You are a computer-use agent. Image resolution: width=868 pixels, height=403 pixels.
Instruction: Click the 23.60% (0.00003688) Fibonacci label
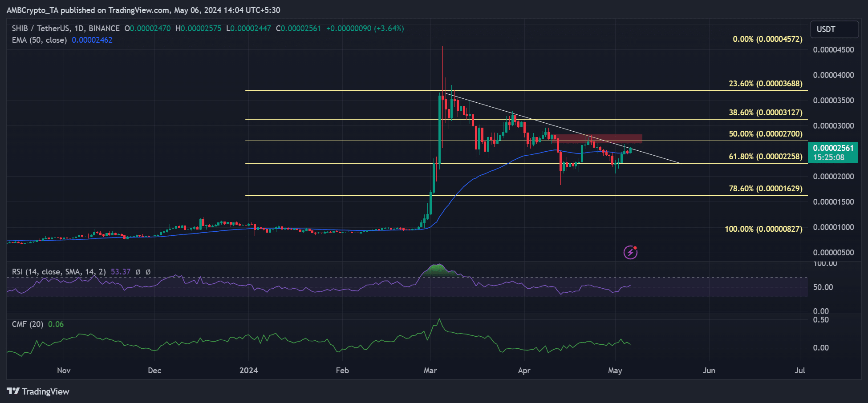[x=766, y=84]
